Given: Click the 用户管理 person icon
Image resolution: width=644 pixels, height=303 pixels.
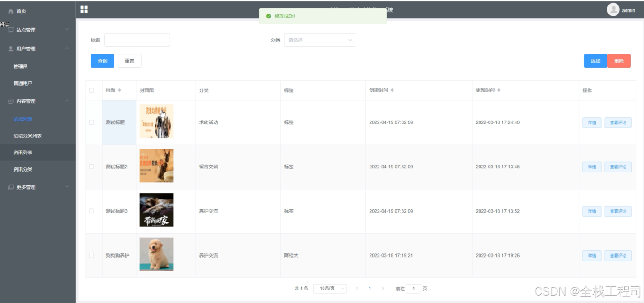Looking at the screenshot, I should (x=11, y=49).
